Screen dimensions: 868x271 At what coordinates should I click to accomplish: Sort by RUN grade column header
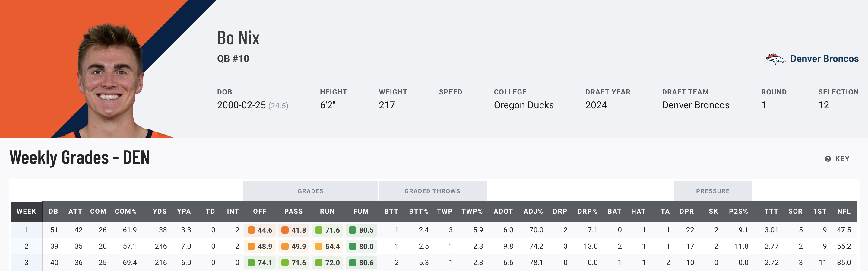pyautogui.click(x=327, y=211)
